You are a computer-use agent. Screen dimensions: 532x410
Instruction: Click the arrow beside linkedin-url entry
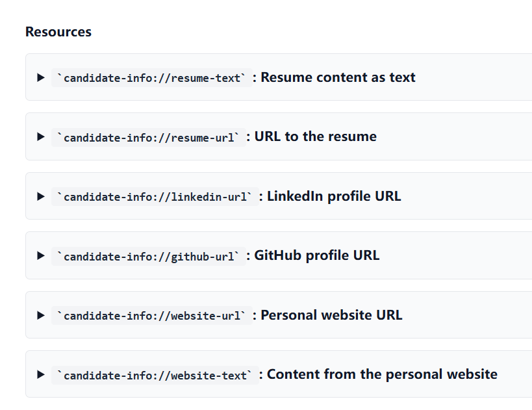click(40, 196)
